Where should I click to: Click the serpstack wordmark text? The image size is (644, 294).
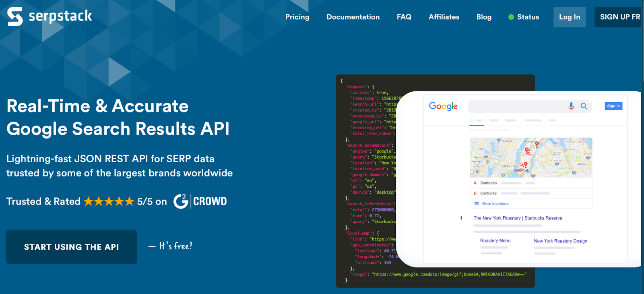click(x=60, y=16)
